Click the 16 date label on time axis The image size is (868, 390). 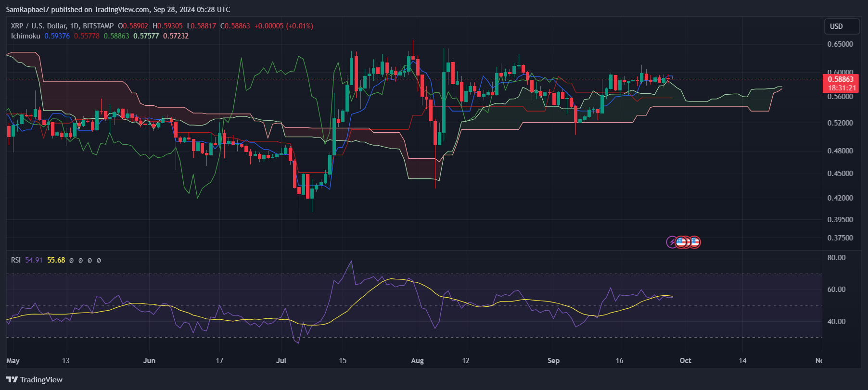[x=619, y=361]
